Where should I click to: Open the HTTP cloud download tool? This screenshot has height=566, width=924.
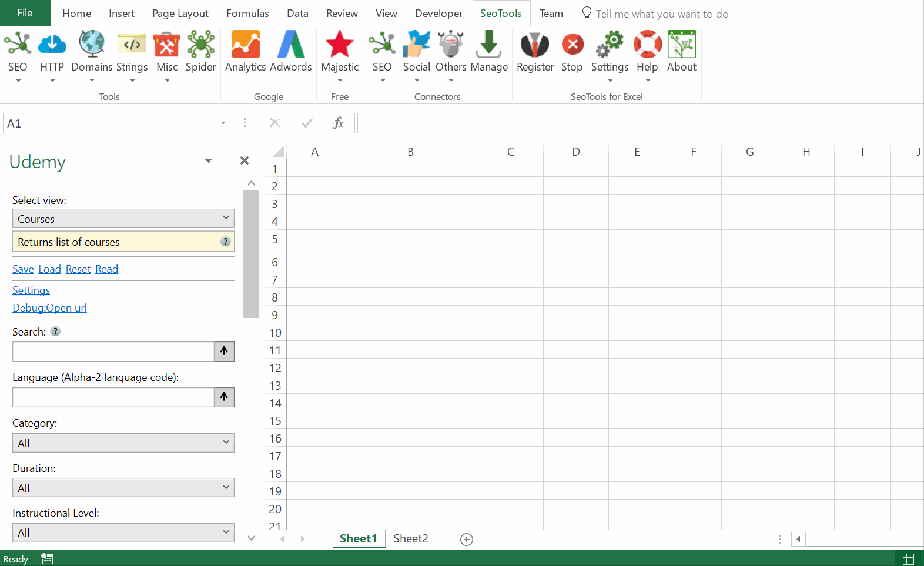click(52, 44)
